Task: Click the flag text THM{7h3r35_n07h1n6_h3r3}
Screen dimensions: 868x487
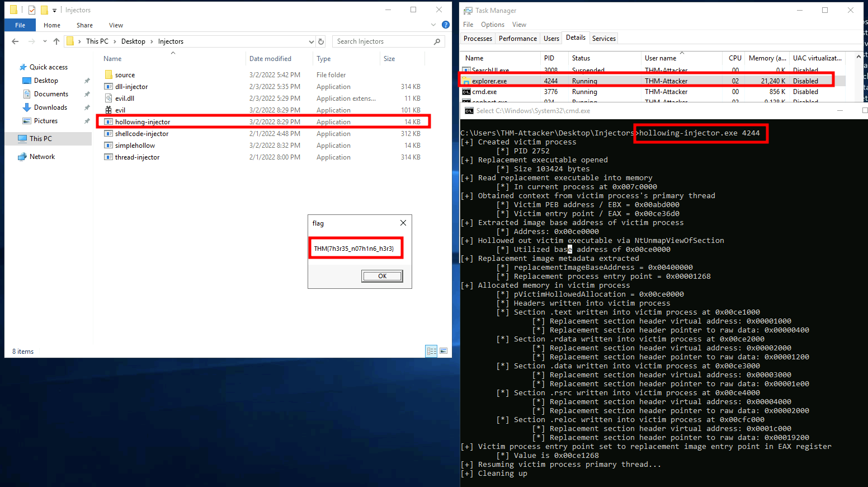Action: point(354,249)
